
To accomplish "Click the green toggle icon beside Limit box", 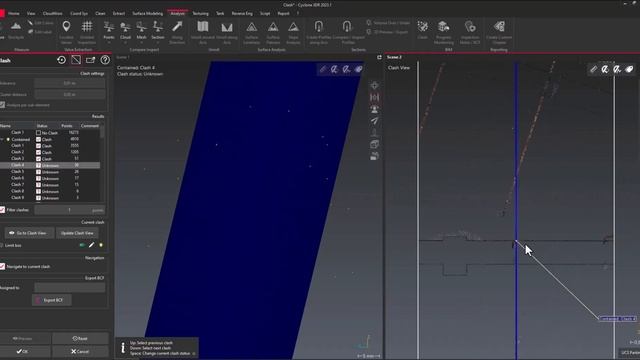I will pyautogui.click(x=82, y=245).
